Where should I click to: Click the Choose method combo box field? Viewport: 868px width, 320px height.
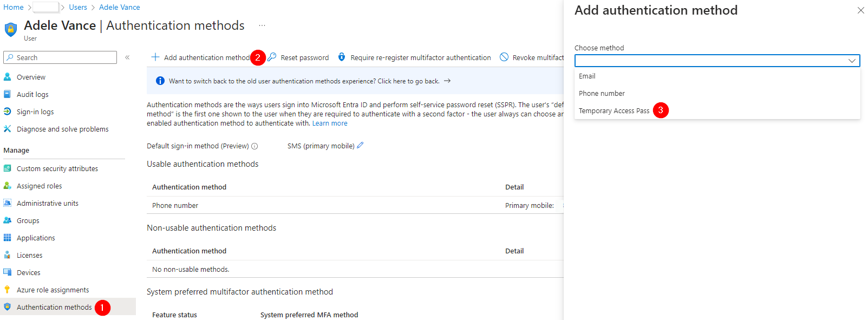coord(717,61)
